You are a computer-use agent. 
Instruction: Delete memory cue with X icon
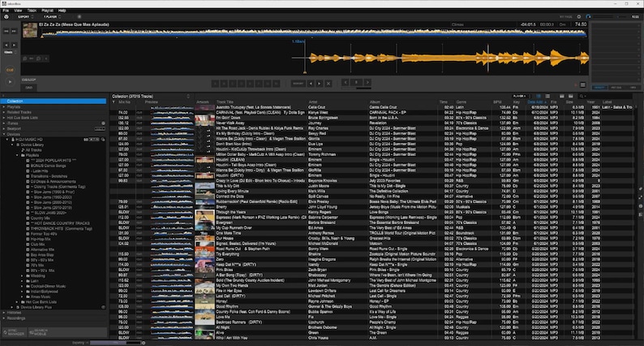coord(328,84)
